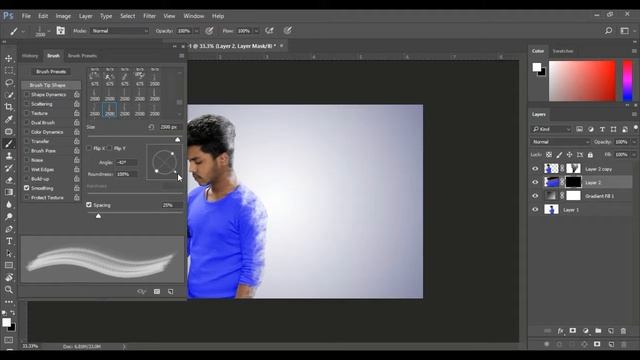
Task: Select the Rectangular Marquee tool
Action: tap(9, 71)
